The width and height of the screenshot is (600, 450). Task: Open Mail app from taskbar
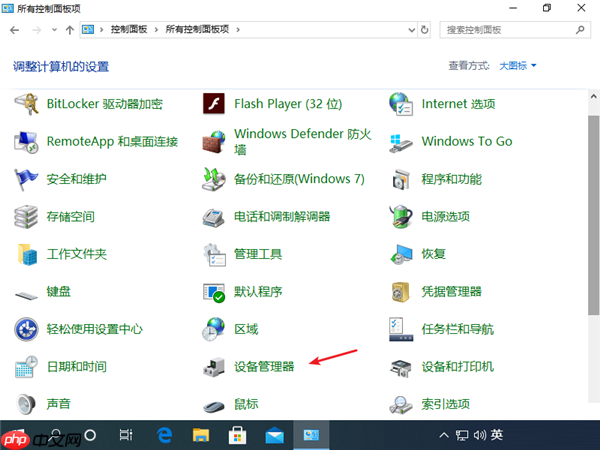tap(274, 436)
